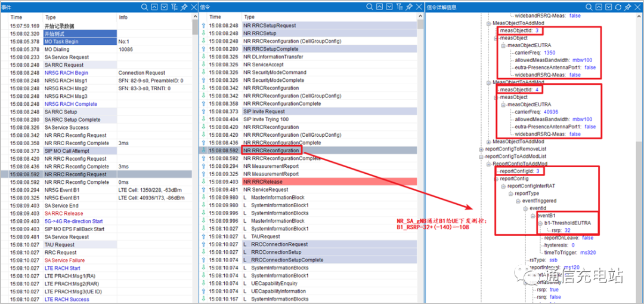Click uplink arrow icon beside NR RRCSetupRequest
644x304 pixels.
pyautogui.click(x=203, y=26)
